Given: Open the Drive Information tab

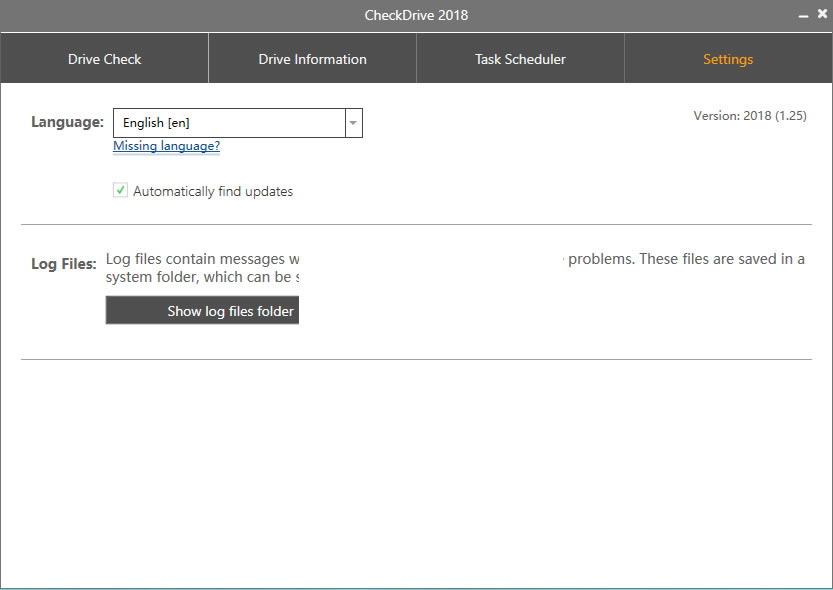Looking at the screenshot, I should click(312, 59).
